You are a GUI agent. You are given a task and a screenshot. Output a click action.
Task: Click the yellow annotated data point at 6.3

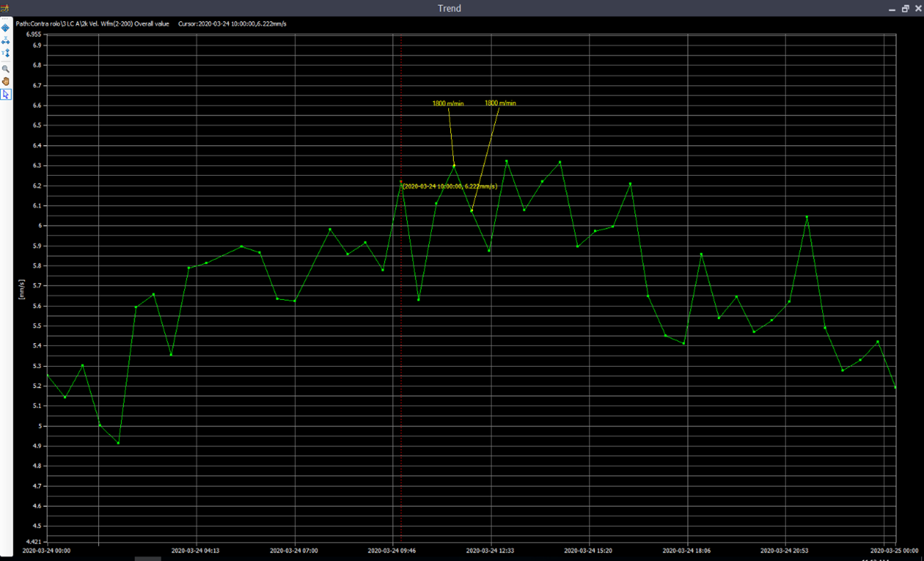pos(454,165)
